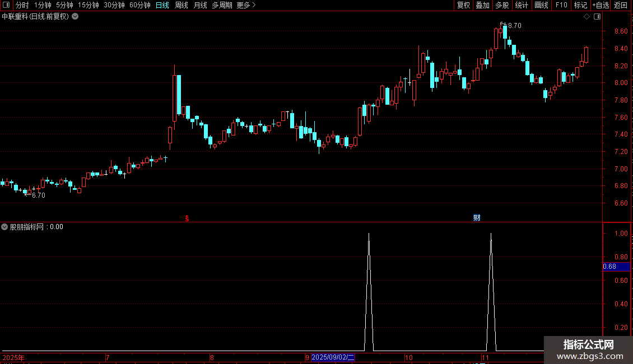The width and height of the screenshot is (633, 364).
Task: Click the 8.60 price axis label
Action: pos(621,31)
